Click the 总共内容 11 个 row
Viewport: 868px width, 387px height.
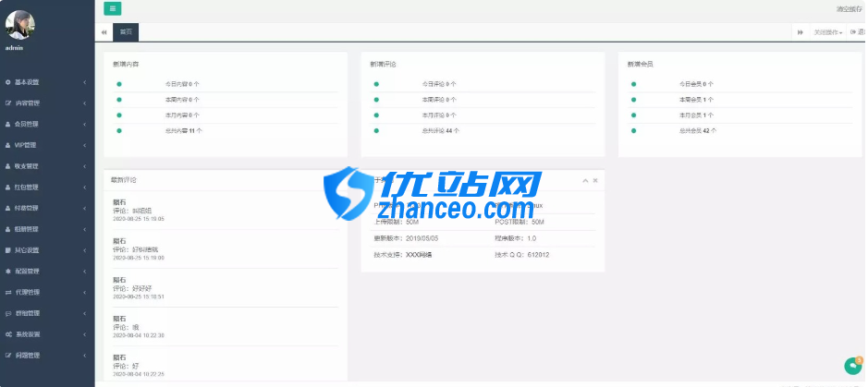click(x=226, y=131)
